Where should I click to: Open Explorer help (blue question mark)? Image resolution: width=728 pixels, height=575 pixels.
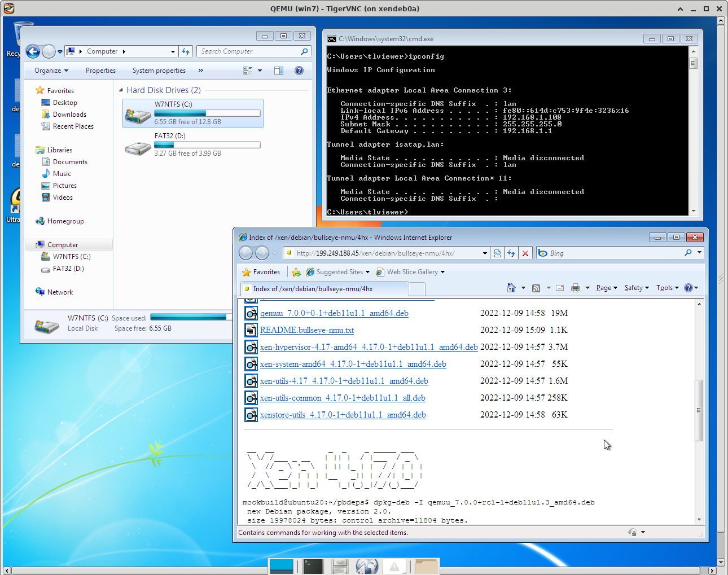pos(299,71)
